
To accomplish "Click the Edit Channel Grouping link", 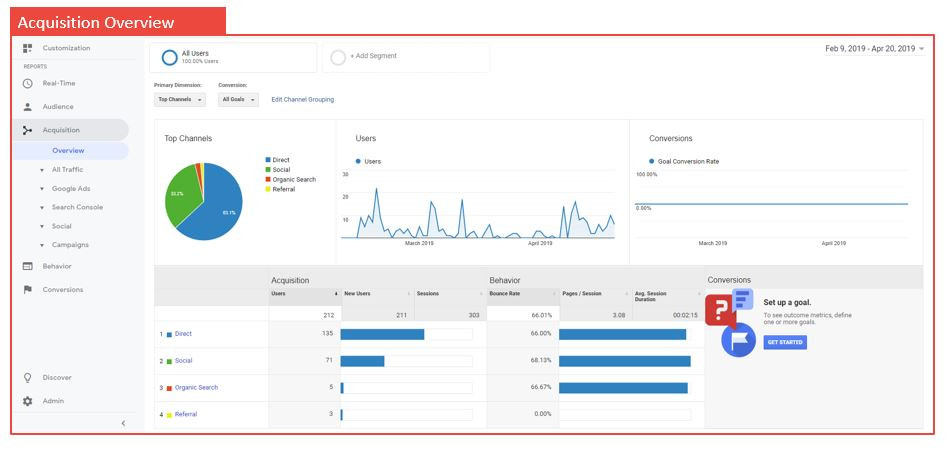I will click(x=303, y=100).
